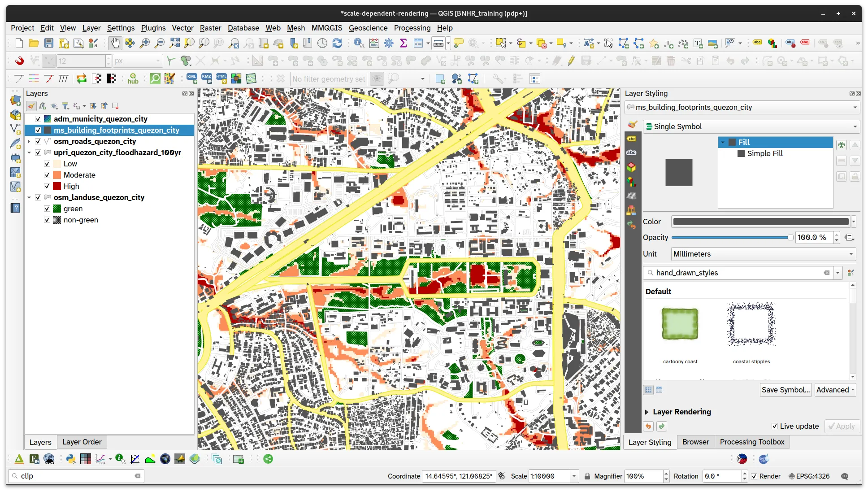Expand the osm_roads_quezon_city layer tree
Viewport: 868px width, 492px height.
point(29,141)
